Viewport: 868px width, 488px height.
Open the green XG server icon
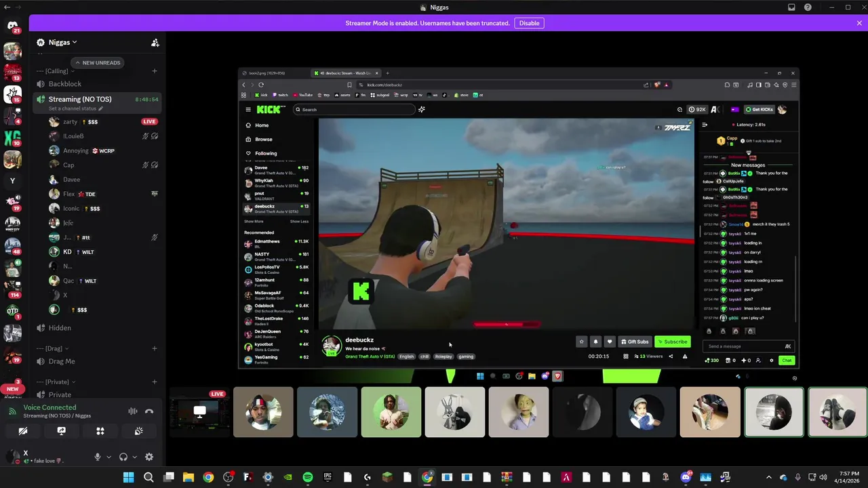[x=12, y=138]
